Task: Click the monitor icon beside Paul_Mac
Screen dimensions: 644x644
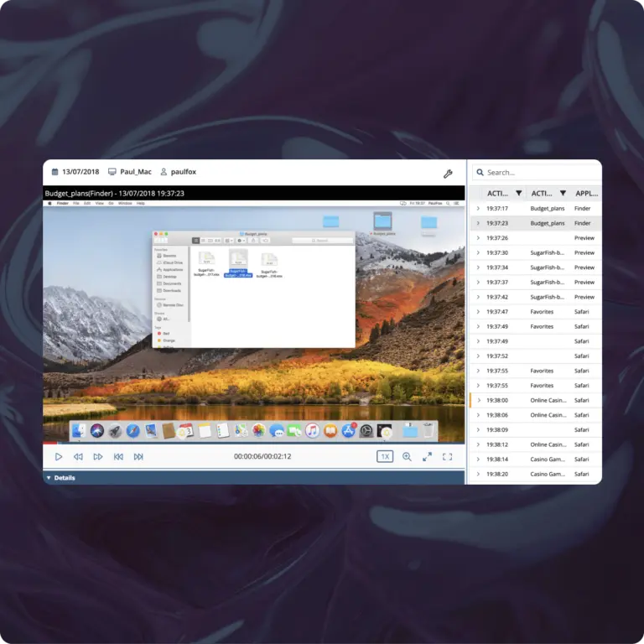Action: pyautogui.click(x=112, y=172)
